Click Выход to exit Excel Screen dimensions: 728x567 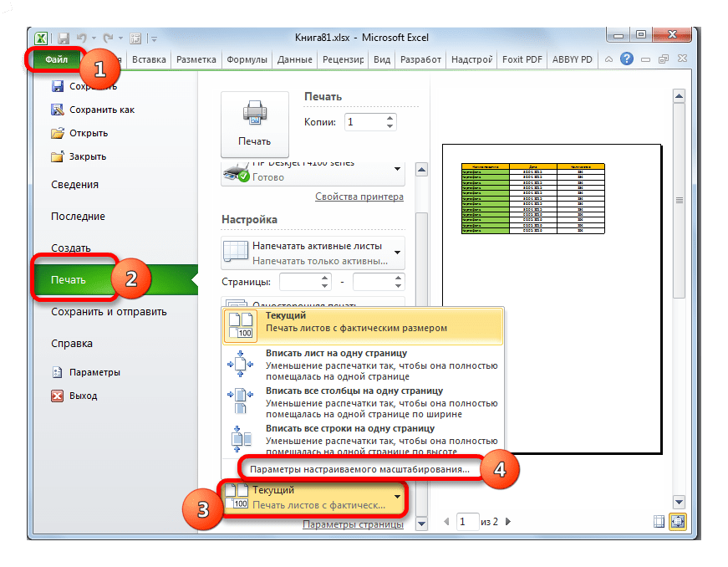pyautogui.click(x=74, y=396)
